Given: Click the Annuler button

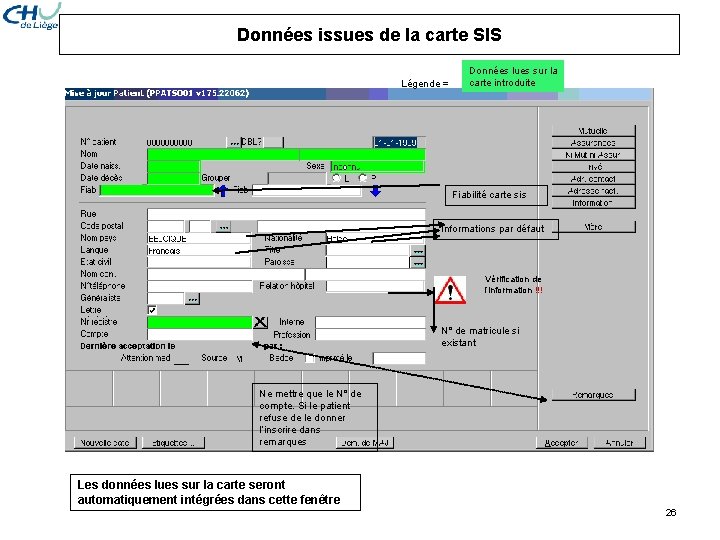Looking at the screenshot, I should tap(619, 443).
